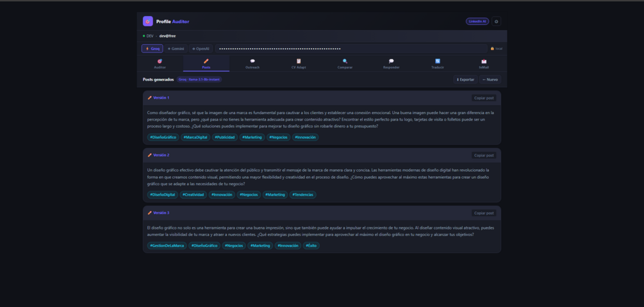Click the #Innovación tag in Versión 3
This screenshot has width=644, height=307.
coord(288,245)
